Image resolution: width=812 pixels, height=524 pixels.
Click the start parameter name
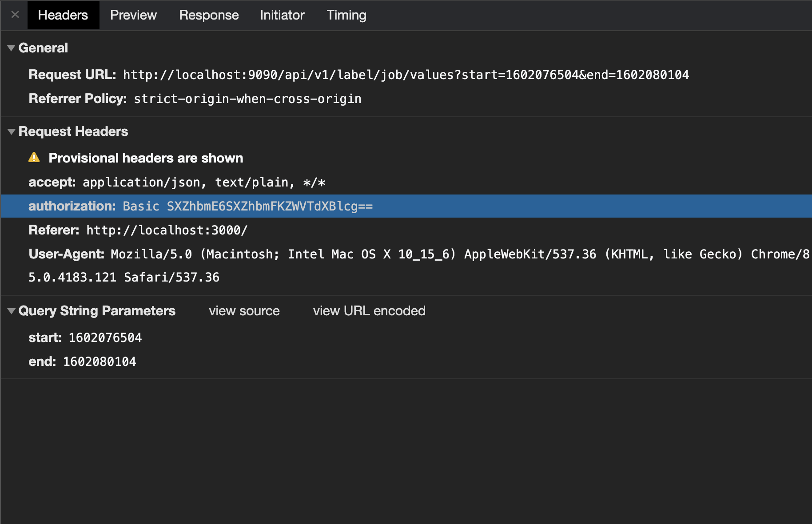point(45,337)
